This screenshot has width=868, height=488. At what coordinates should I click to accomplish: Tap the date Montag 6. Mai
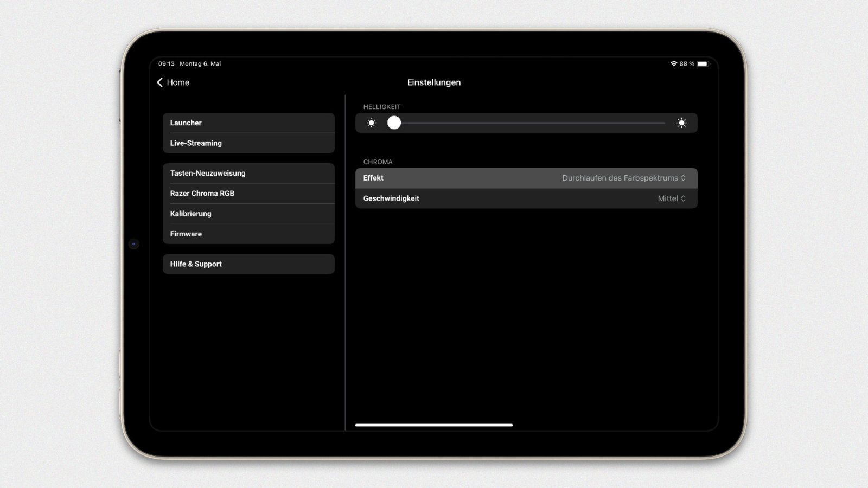(200, 63)
